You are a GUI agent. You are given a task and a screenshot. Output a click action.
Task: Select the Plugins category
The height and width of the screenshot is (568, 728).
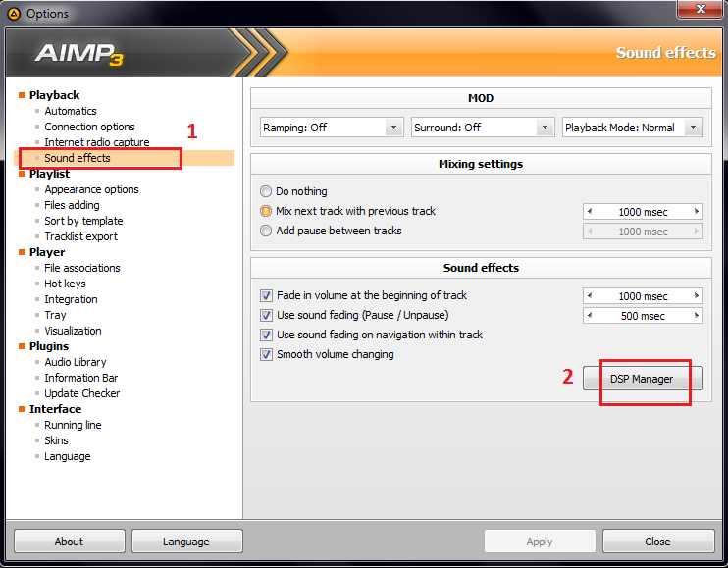tap(49, 346)
